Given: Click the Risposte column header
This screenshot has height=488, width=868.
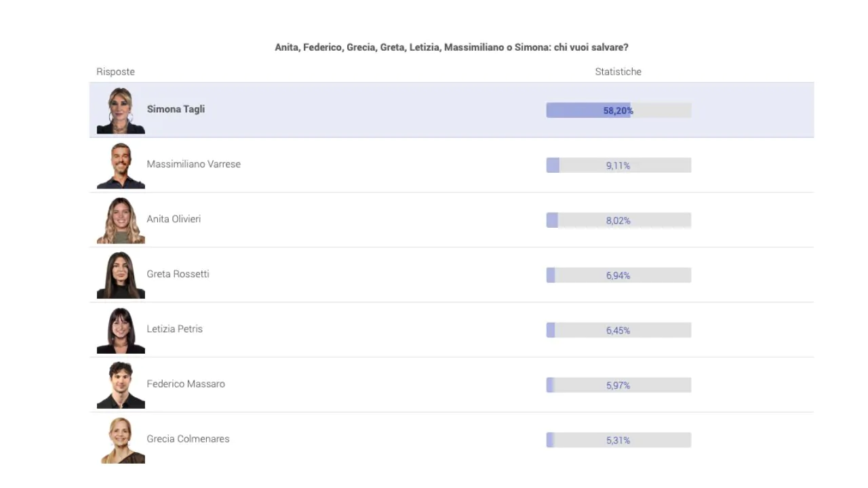Looking at the screenshot, I should click(x=115, y=72).
